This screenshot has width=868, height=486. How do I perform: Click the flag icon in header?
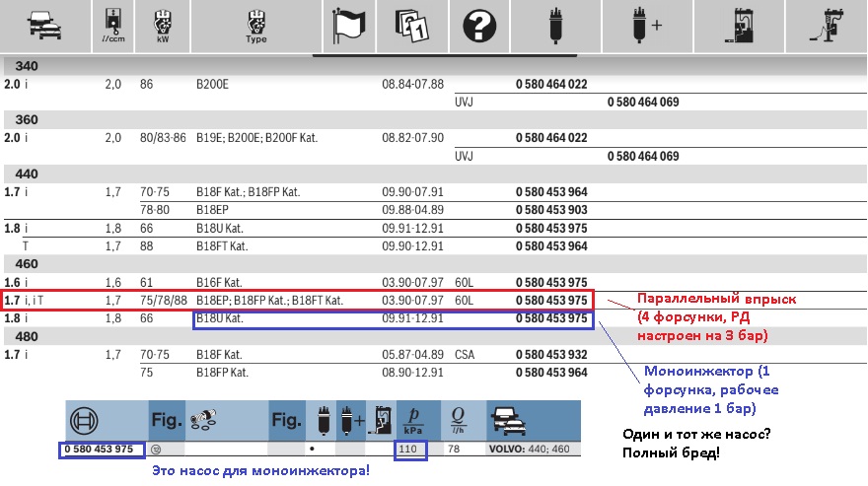click(349, 24)
